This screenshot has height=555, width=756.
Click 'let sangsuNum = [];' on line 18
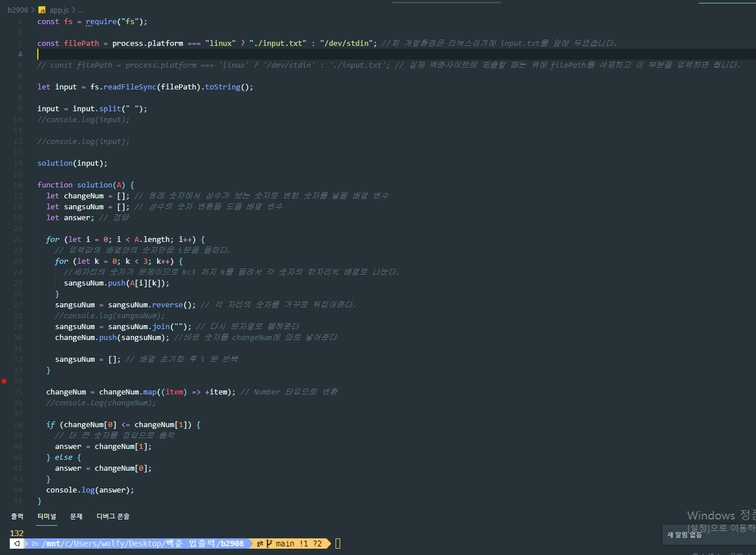click(x=88, y=207)
